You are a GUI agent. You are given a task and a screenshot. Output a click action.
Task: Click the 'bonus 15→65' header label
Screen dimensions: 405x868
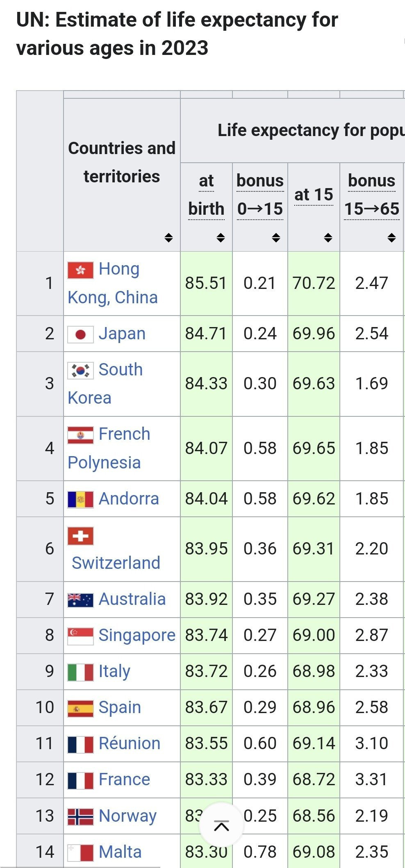371,195
